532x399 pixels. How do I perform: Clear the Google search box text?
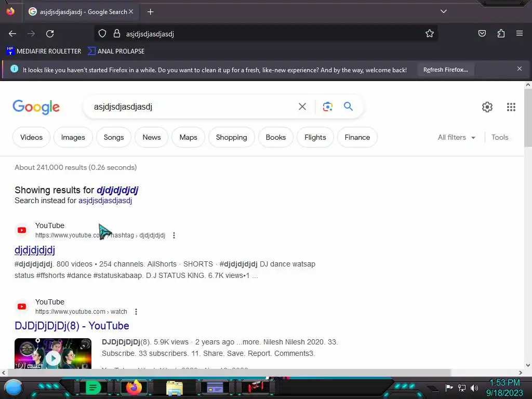coord(302,107)
